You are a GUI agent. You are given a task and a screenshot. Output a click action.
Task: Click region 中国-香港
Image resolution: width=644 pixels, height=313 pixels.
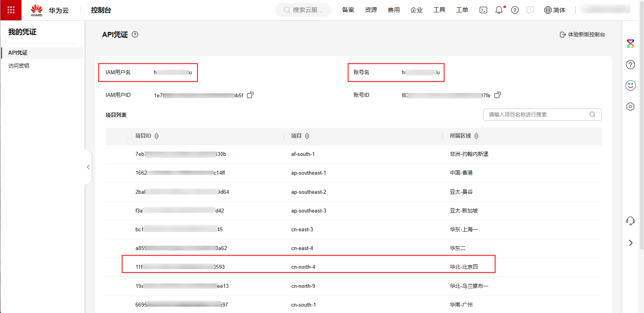461,173
